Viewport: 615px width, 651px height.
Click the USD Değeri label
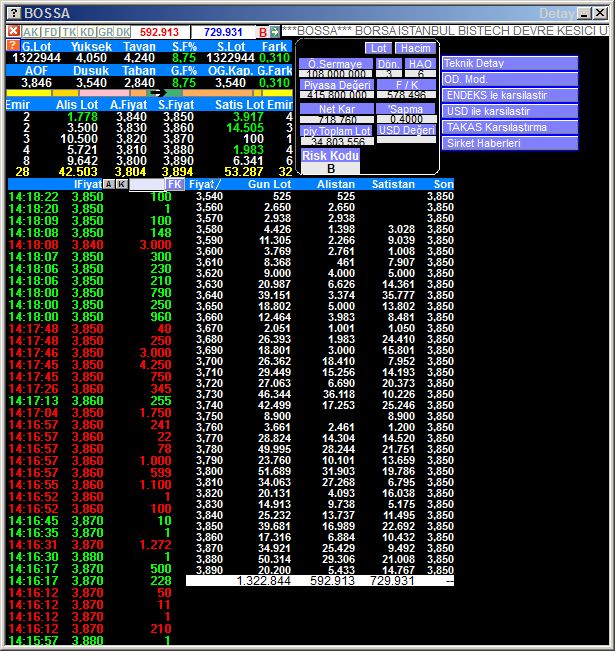pyautogui.click(x=407, y=130)
